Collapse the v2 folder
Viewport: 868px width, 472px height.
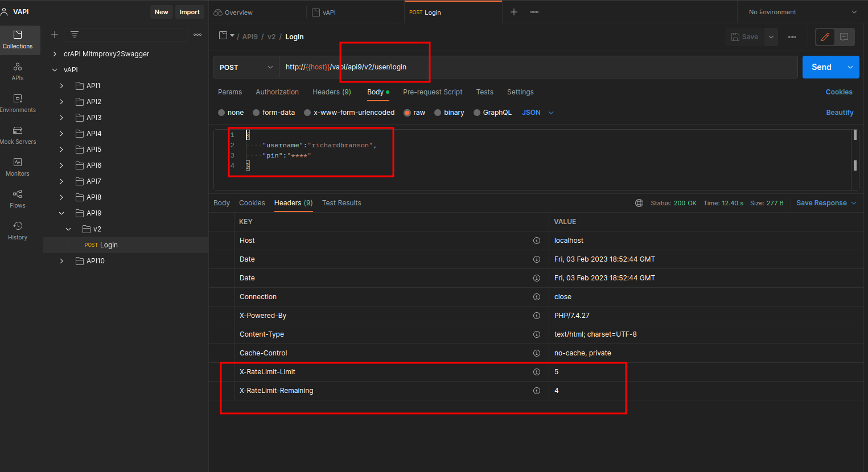click(x=68, y=229)
